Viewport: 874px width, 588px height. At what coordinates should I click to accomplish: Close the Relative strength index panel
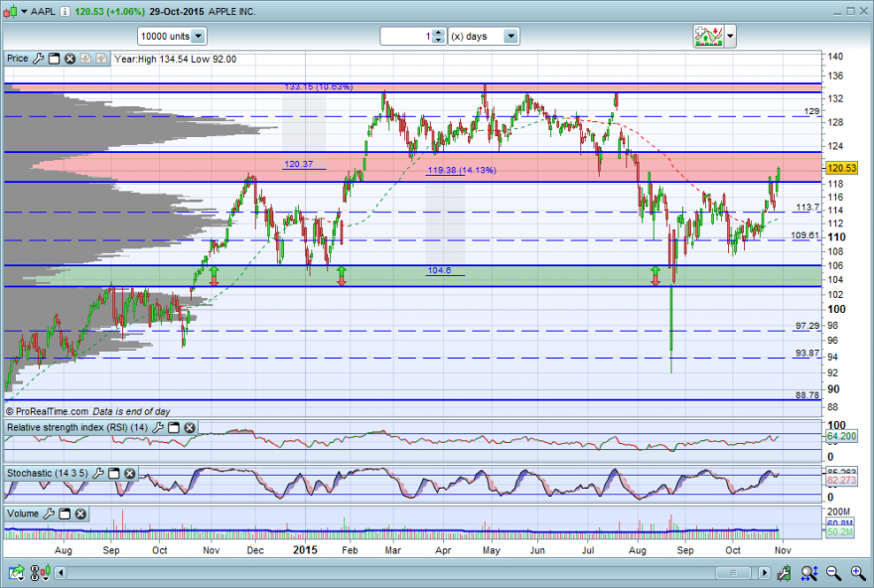click(x=190, y=427)
